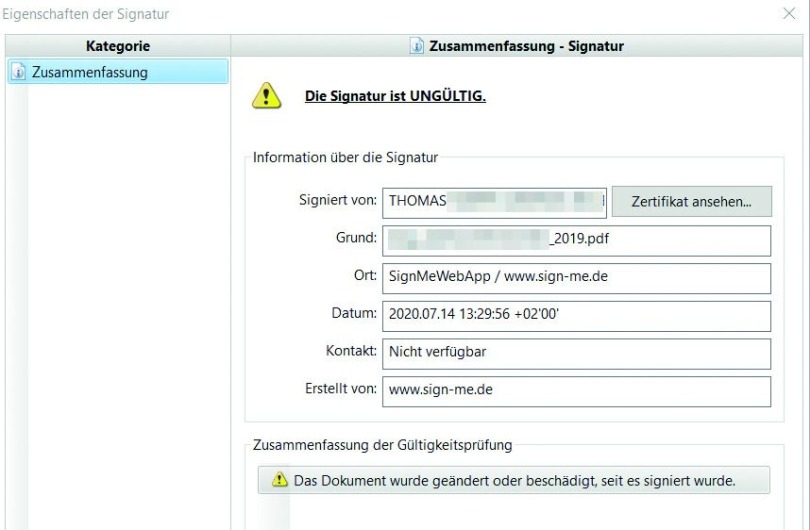Screen dimensions: 810x530
Task: Click the info icon beside Zusammenfassung category
Action: pos(19,72)
